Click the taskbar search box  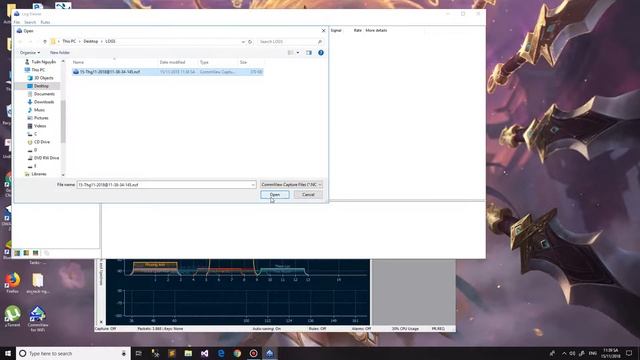click(x=73, y=353)
